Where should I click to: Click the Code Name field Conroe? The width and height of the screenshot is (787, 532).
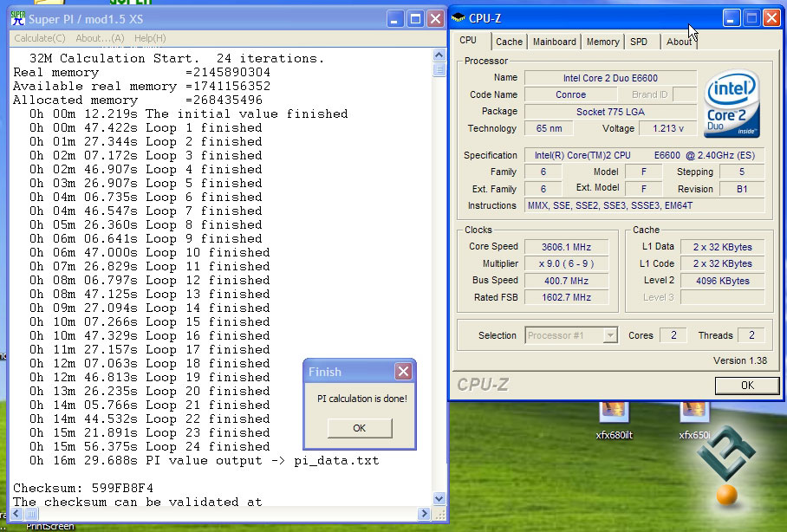coord(570,94)
